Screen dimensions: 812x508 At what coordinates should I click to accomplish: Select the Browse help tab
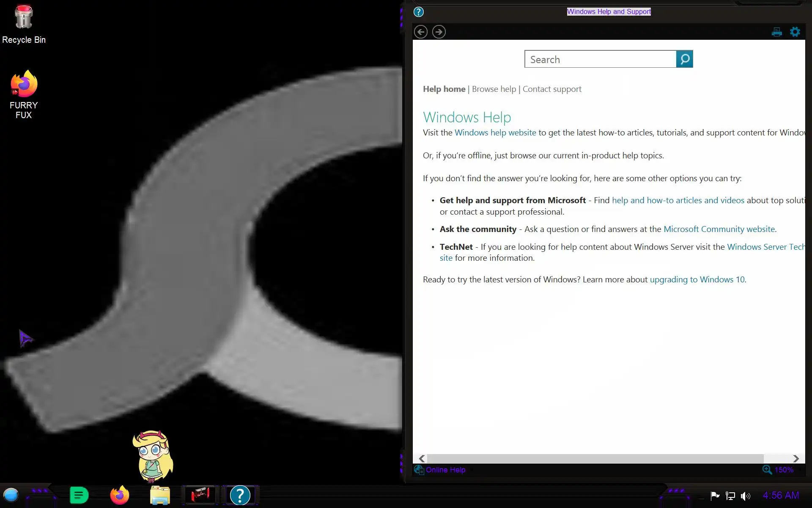click(x=494, y=89)
